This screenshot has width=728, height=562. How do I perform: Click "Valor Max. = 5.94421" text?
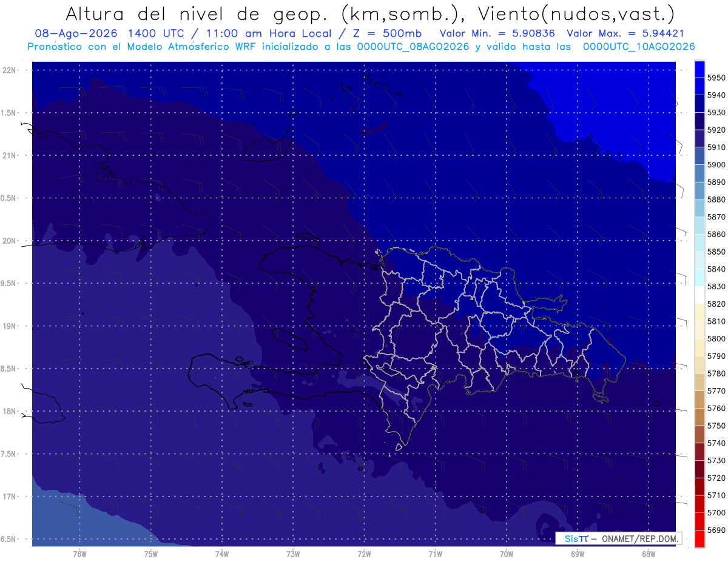(x=625, y=33)
